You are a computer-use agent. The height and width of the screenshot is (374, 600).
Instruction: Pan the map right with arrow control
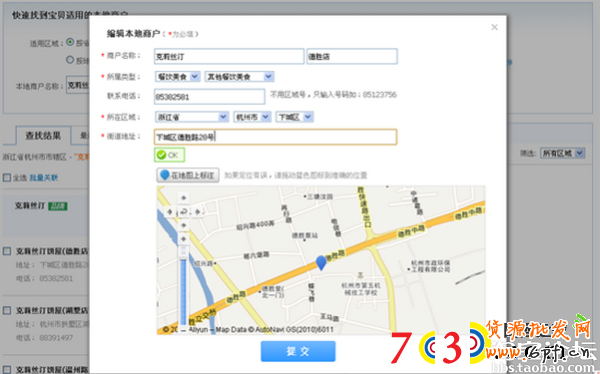(197, 212)
